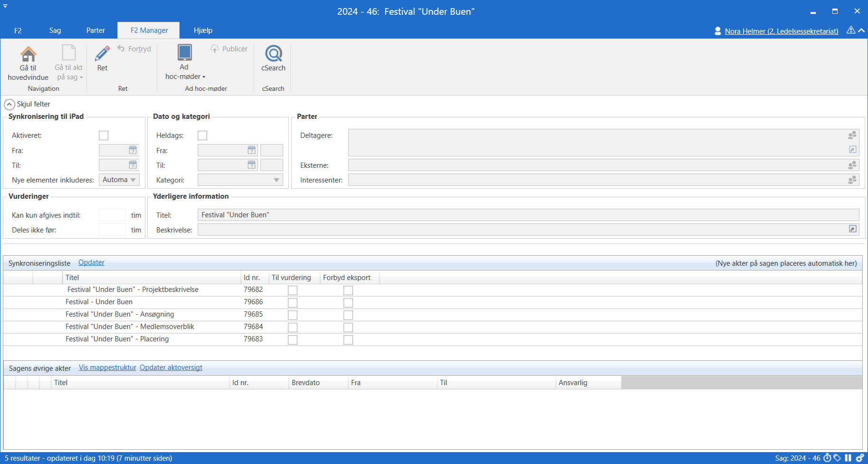868x464 pixels.
Task: Check the Heldags checkbox
Action: pyautogui.click(x=202, y=135)
